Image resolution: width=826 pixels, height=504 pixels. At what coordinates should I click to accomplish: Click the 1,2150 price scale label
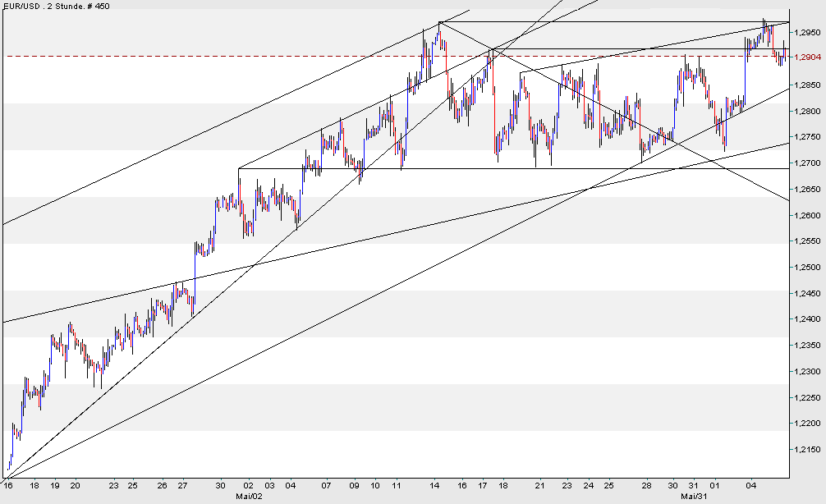click(x=807, y=448)
